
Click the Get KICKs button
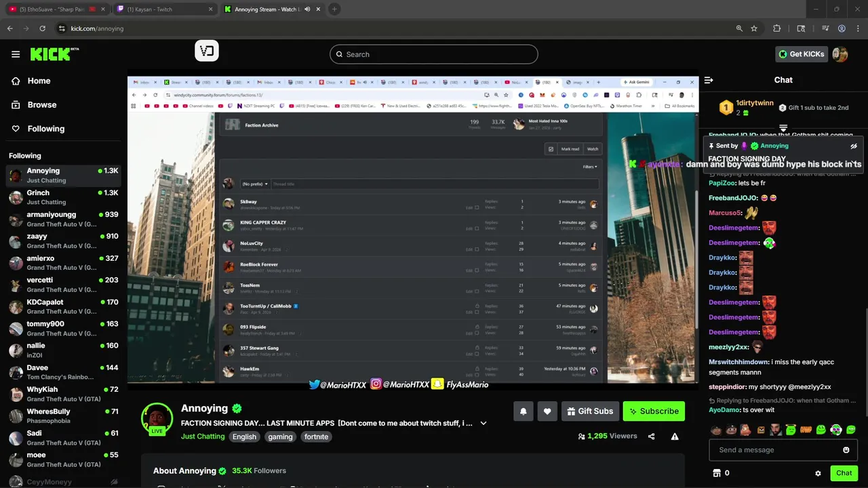tap(801, 54)
